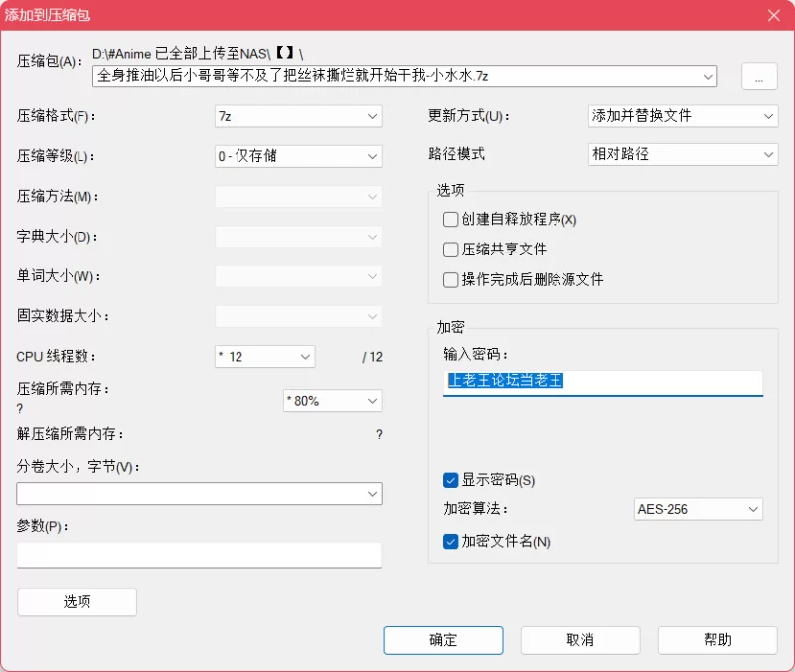Open the 压缩所需内存 '80%' dropdown

point(333,401)
